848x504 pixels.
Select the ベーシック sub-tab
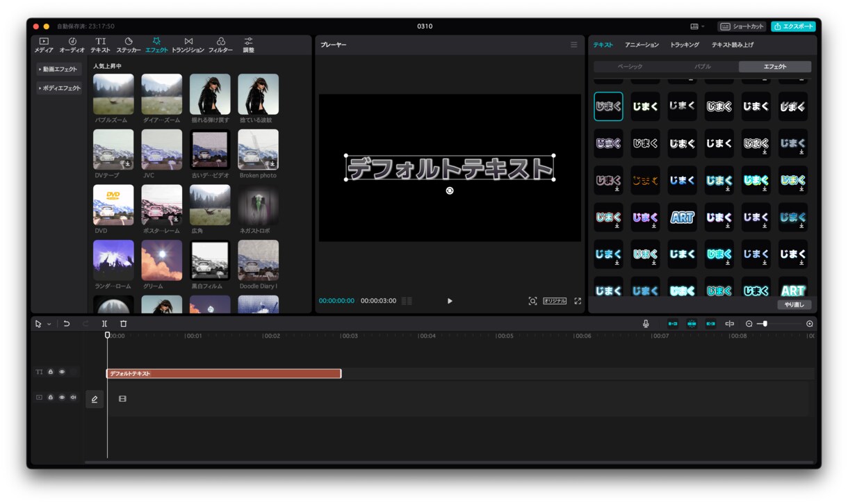tap(630, 67)
